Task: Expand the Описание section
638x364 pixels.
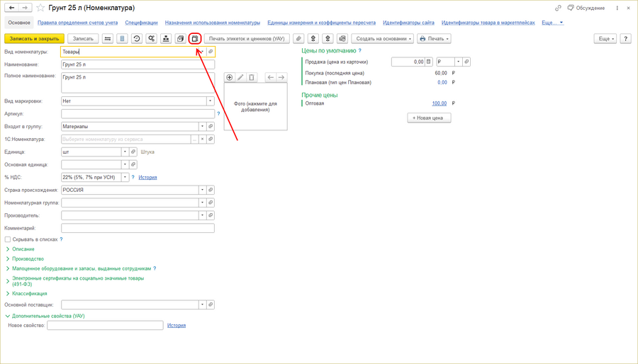Action: 23,249
